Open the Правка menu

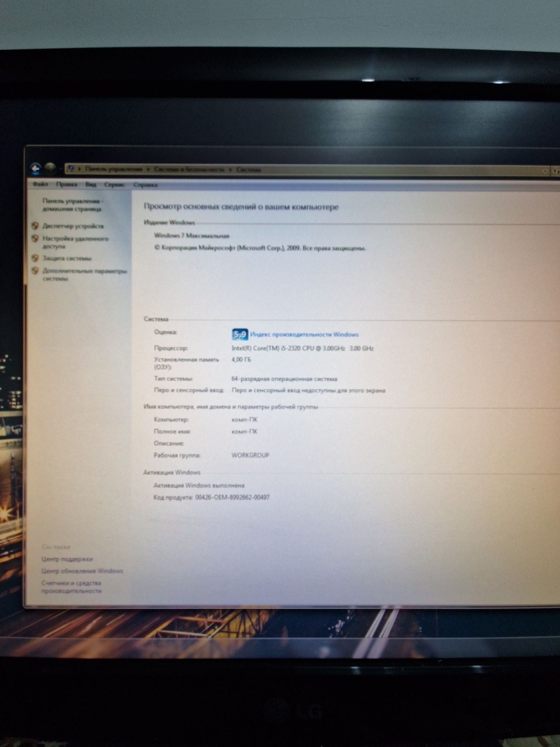[x=66, y=185]
